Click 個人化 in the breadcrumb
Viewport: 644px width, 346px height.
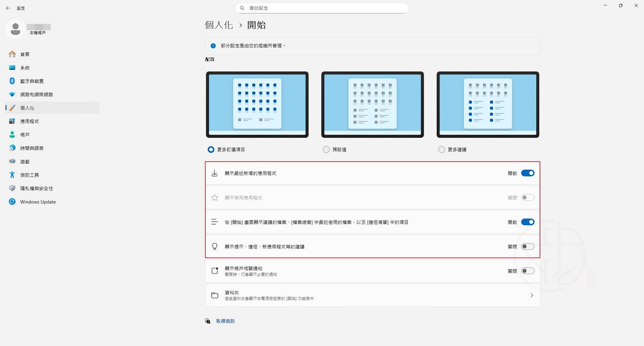click(x=219, y=25)
